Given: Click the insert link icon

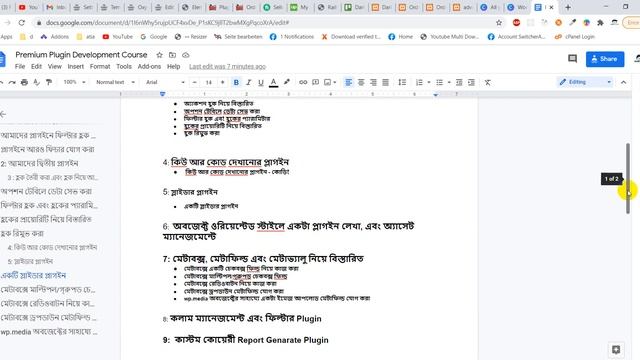Looking at the screenshot, I should tap(303, 82).
